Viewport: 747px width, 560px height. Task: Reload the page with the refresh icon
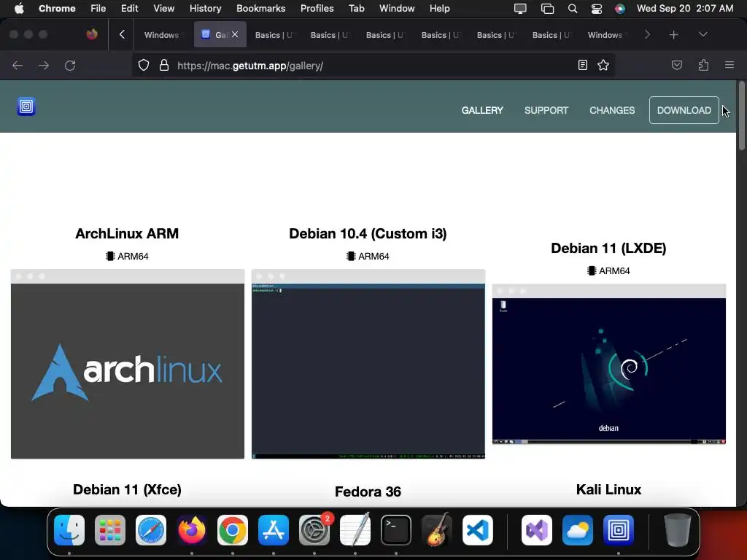click(x=70, y=65)
